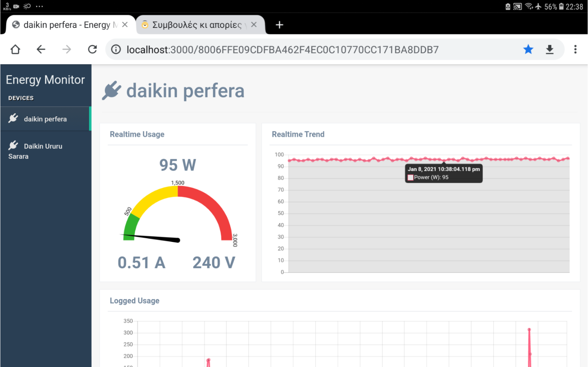588x367 pixels.
Task: Click the last data point of Realtime Trend line
Action: pyautogui.click(x=568, y=158)
